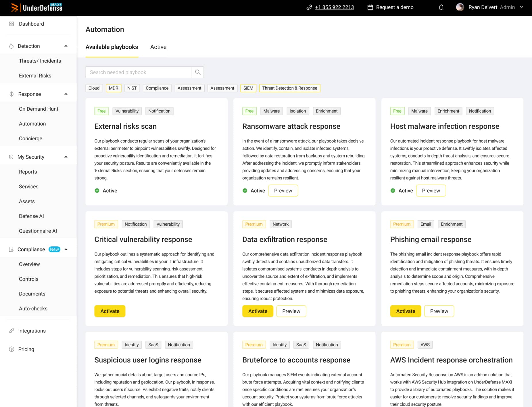Collapse the My Security section

[x=66, y=157]
